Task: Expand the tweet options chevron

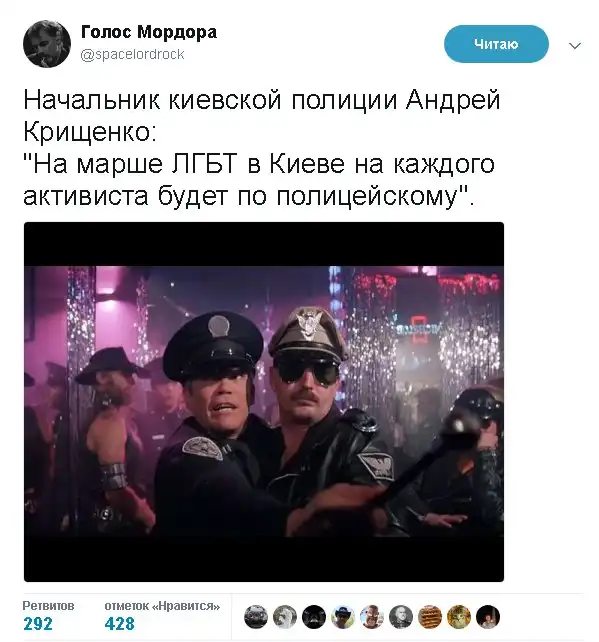Action: (x=575, y=45)
